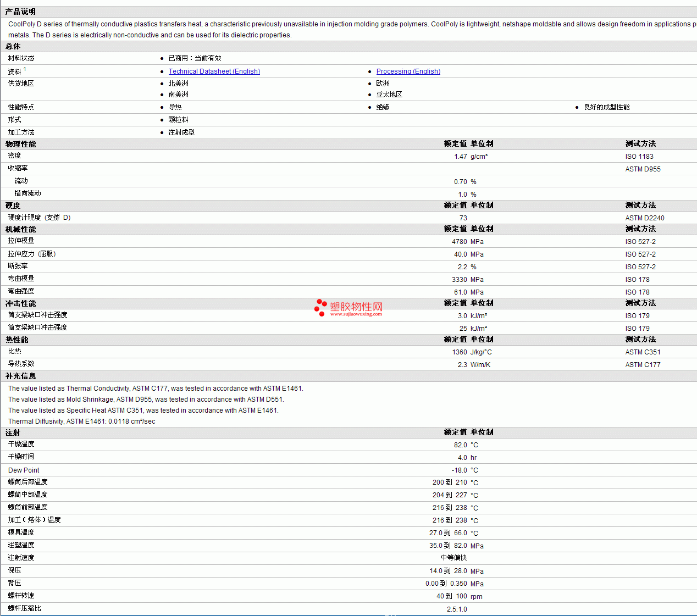697x616 pixels.
Task: Select the "材料状态" row label
Action: 21,58
